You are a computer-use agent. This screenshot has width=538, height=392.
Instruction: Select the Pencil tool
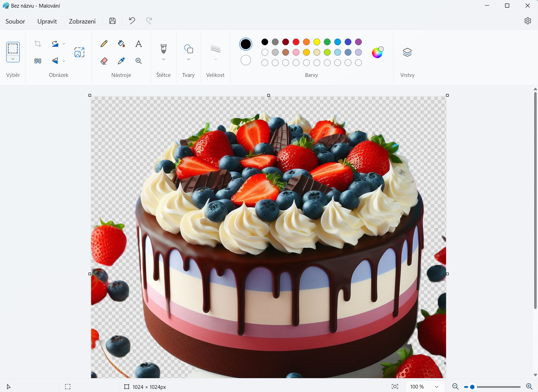click(104, 44)
